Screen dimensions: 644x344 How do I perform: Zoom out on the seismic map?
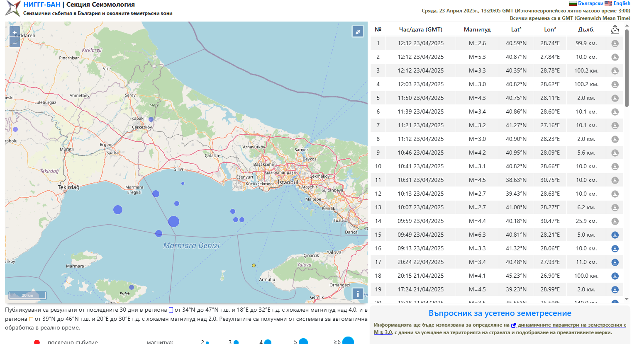(x=15, y=43)
